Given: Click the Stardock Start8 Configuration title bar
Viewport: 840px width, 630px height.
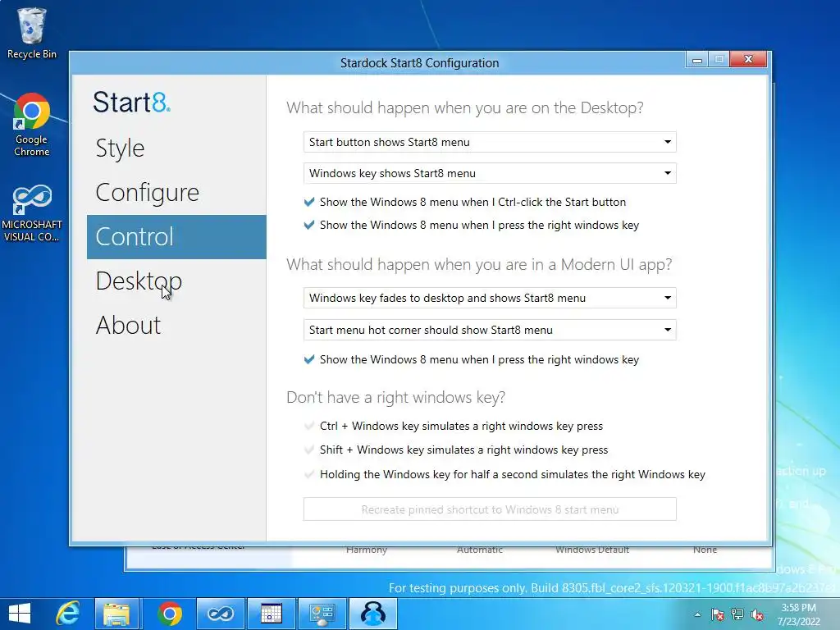Looking at the screenshot, I should [x=419, y=63].
